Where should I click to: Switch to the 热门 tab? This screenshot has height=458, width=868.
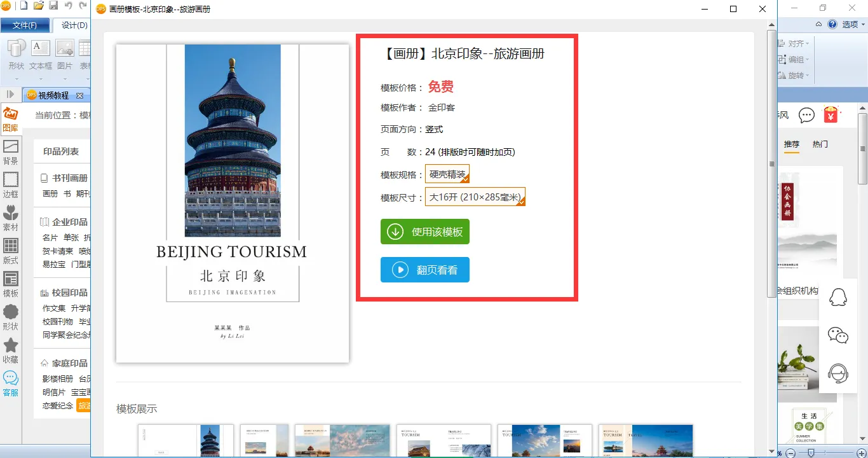[x=820, y=144]
